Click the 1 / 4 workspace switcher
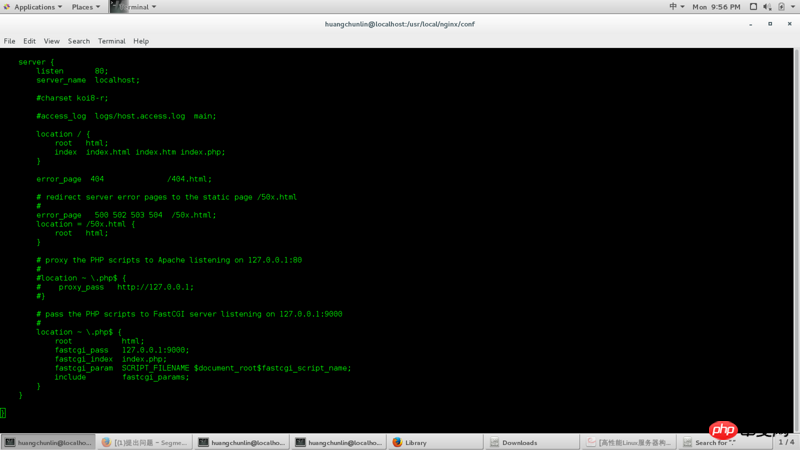This screenshot has width=800, height=450. click(x=786, y=442)
